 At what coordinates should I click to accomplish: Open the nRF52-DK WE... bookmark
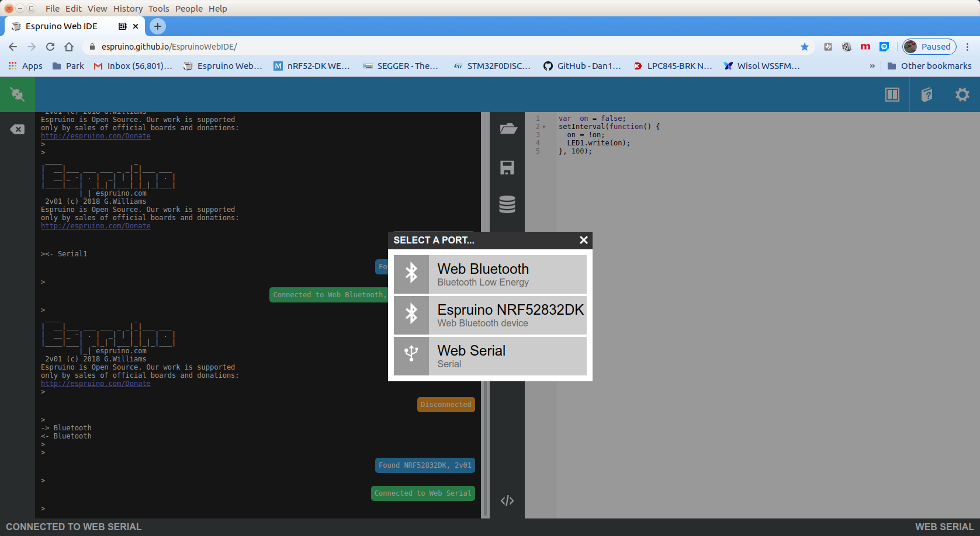[x=312, y=66]
